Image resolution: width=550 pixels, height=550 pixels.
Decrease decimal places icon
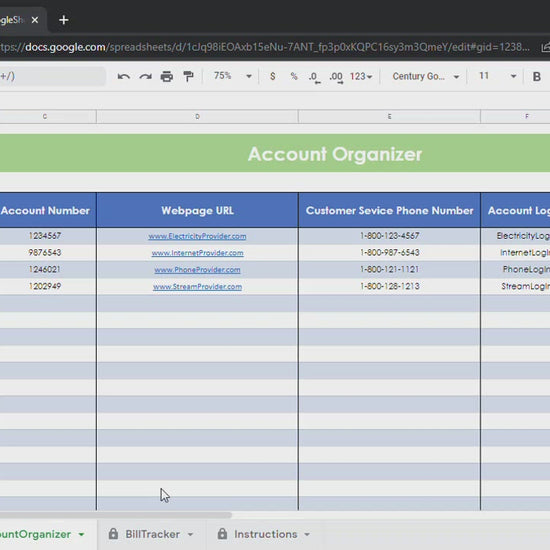(x=314, y=77)
